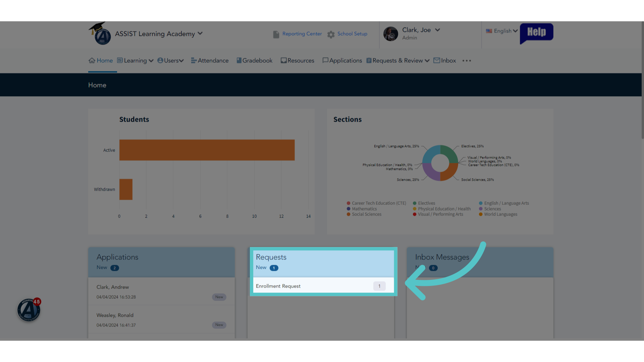Open the Inbox Messages panel header
The width and height of the screenshot is (644, 362).
[x=480, y=262]
